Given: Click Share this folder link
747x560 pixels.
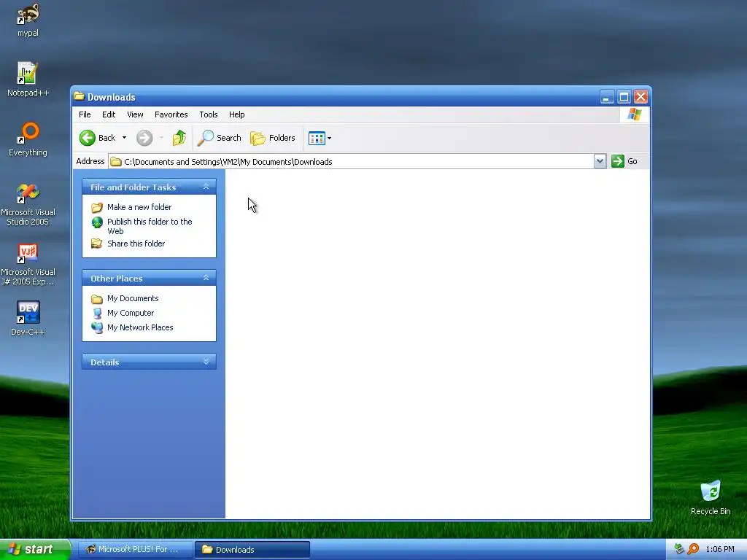Looking at the screenshot, I should tap(136, 244).
